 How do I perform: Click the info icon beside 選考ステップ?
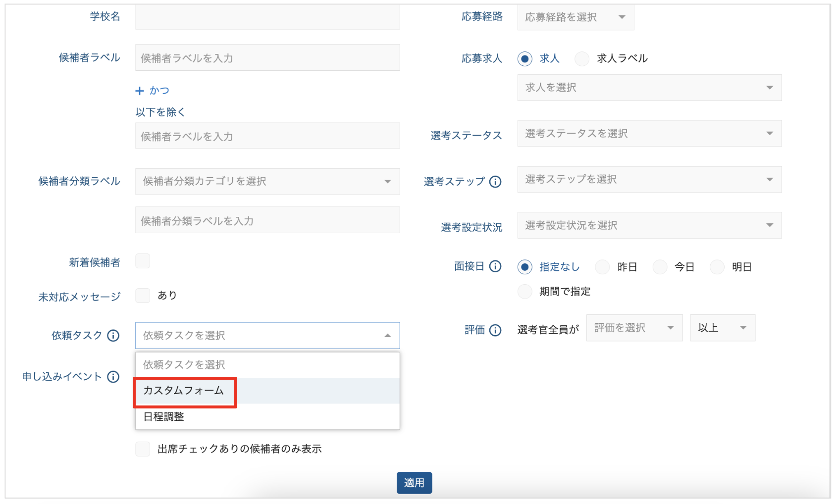pyautogui.click(x=495, y=182)
